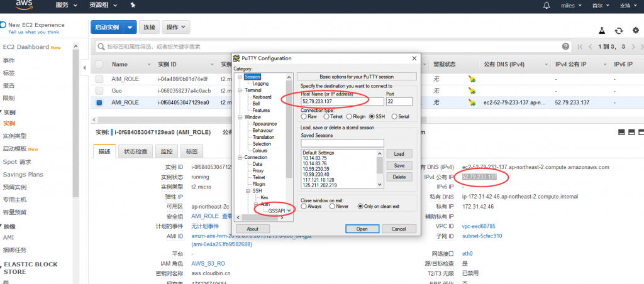Go to the previous page of instances
The image size is (644, 284).
coord(590,46)
